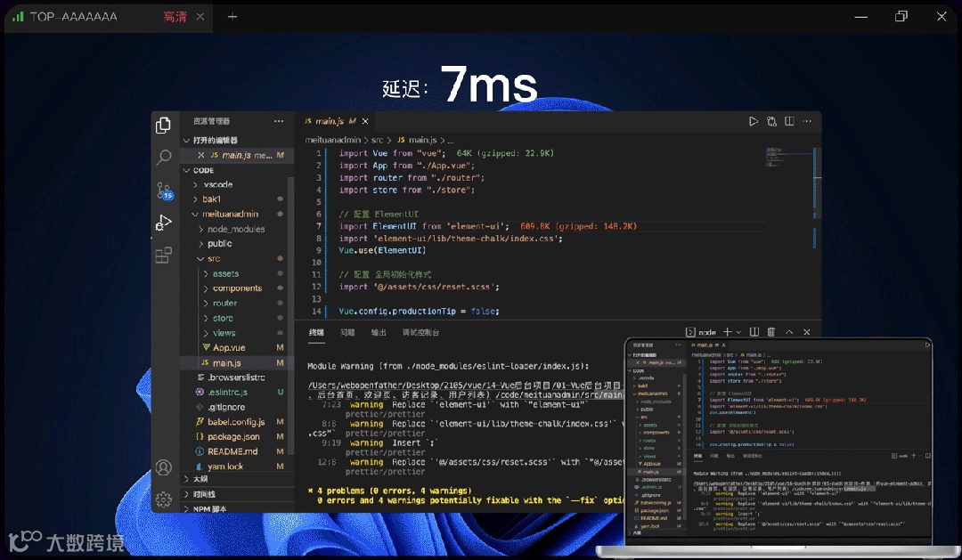Open Explorer panel ellipsis menu
The height and width of the screenshot is (560, 962).
279,121
